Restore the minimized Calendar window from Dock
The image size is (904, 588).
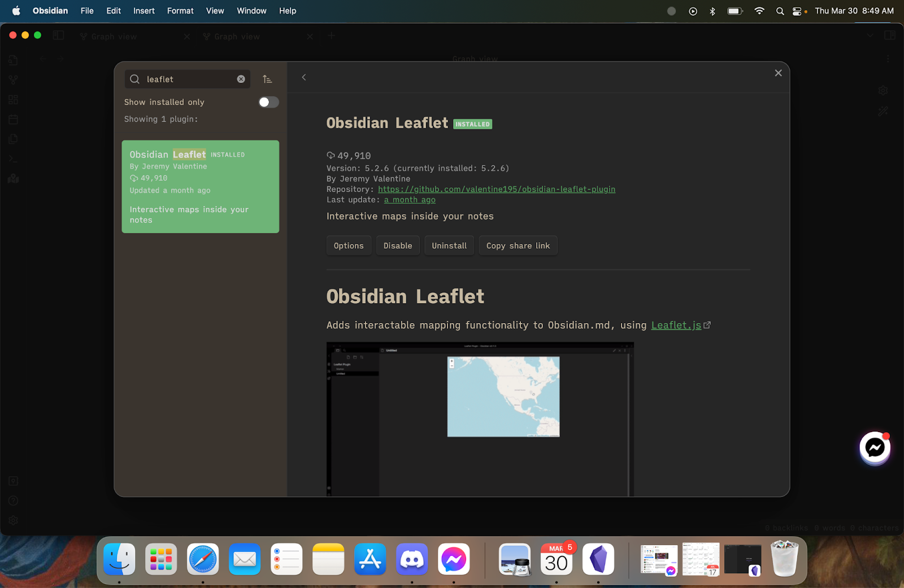click(x=701, y=559)
